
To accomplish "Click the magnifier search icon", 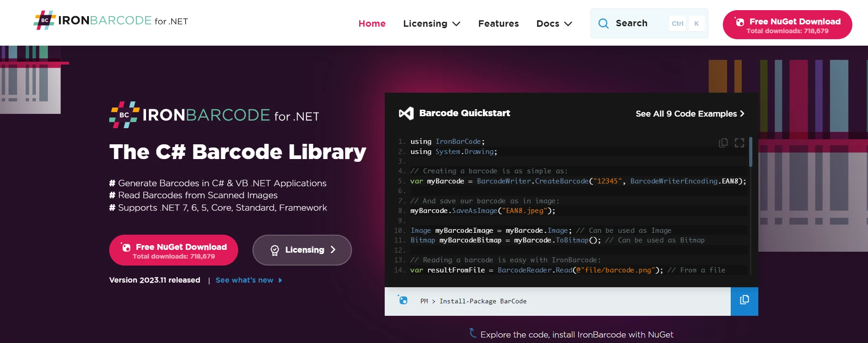I will (604, 23).
